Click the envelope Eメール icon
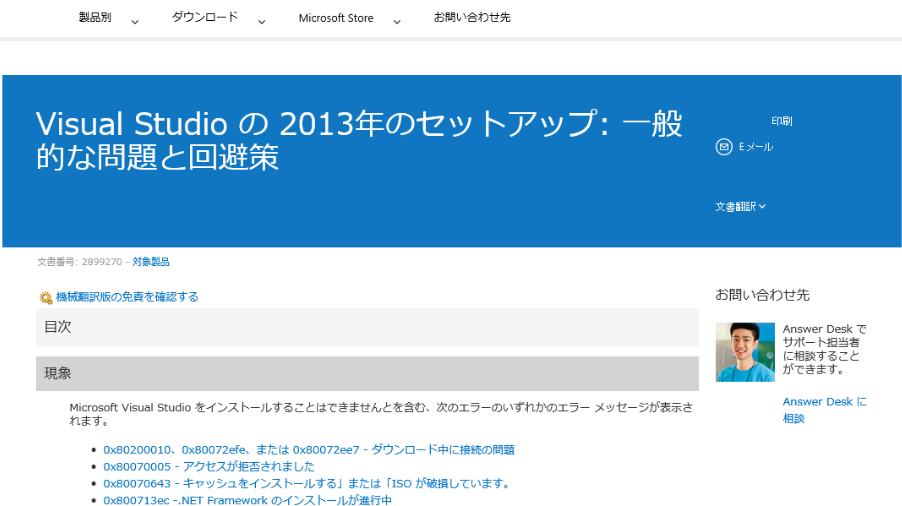The image size is (902, 506). coord(724,147)
